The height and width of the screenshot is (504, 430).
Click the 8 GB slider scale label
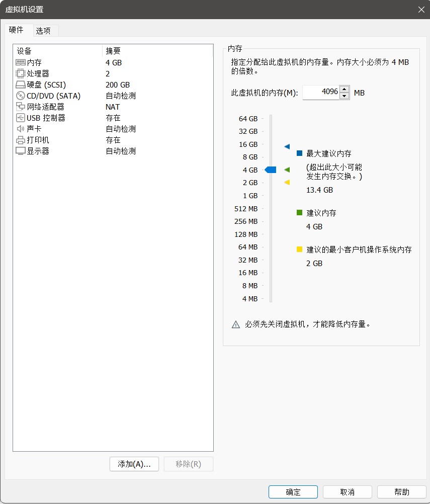coord(250,157)
